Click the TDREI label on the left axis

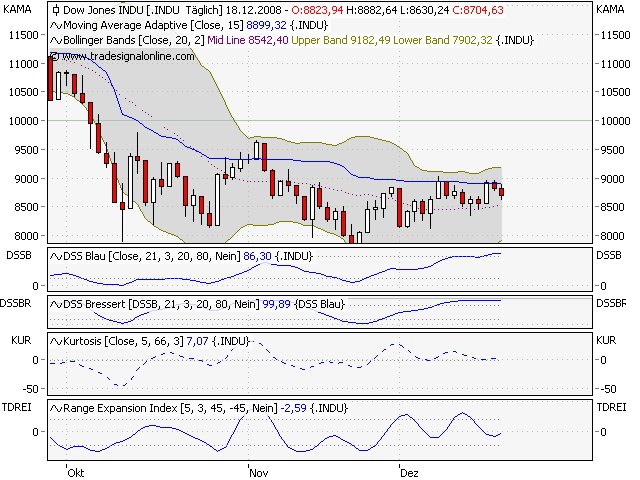pos(17,407)
